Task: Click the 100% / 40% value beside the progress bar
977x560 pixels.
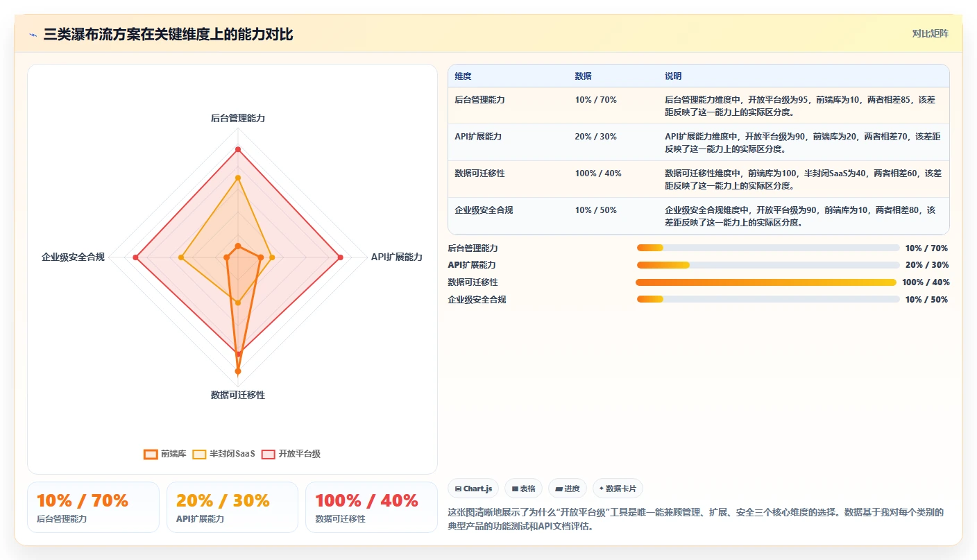Action: 926,282
